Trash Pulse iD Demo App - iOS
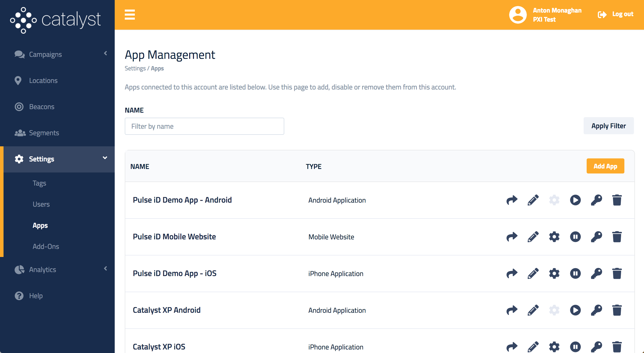The width and height of the screenshot is (644, 353). [617, 274]
